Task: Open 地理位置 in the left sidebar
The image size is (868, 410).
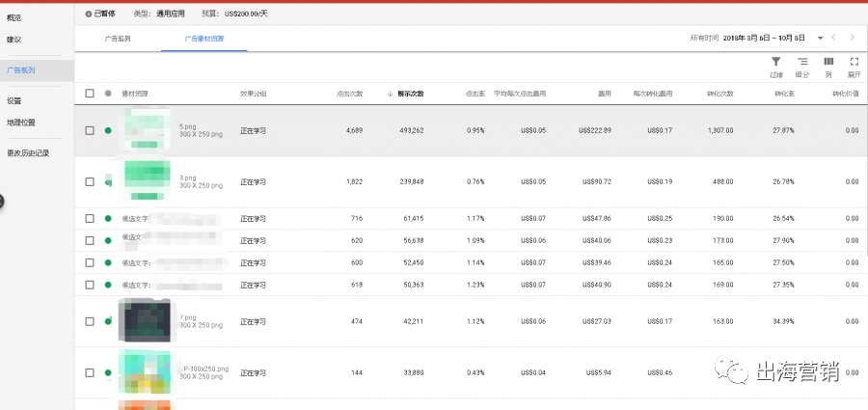Action: click(21, 123)
